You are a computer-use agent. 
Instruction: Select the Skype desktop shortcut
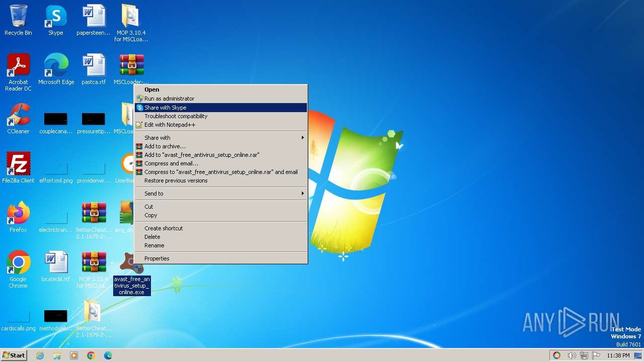click(56, 20)
